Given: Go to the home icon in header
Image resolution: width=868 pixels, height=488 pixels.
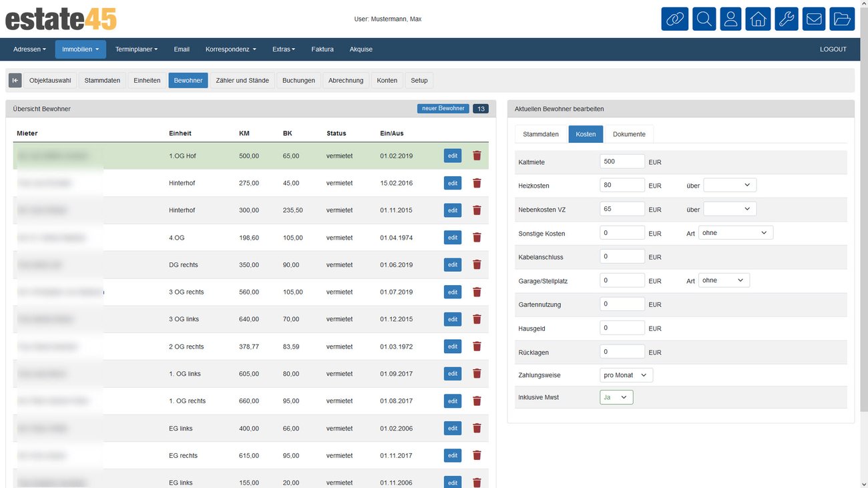Looking at the screenshot, I should 758,19.
